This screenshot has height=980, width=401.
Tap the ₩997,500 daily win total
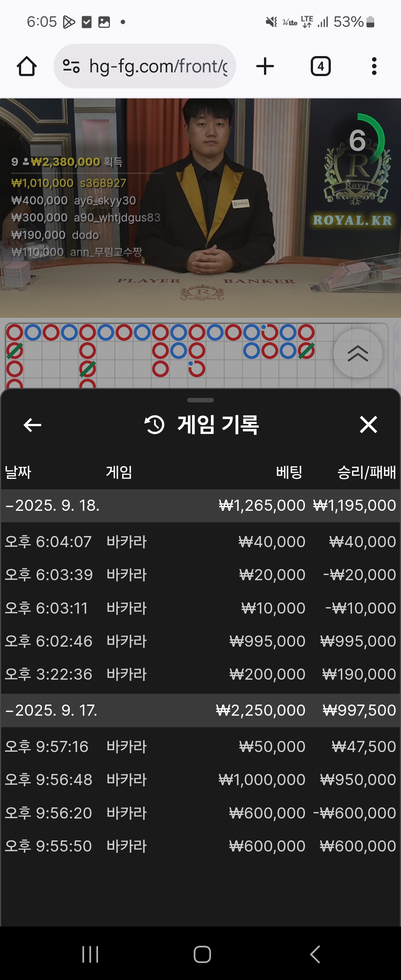click(x=359, y=710)
